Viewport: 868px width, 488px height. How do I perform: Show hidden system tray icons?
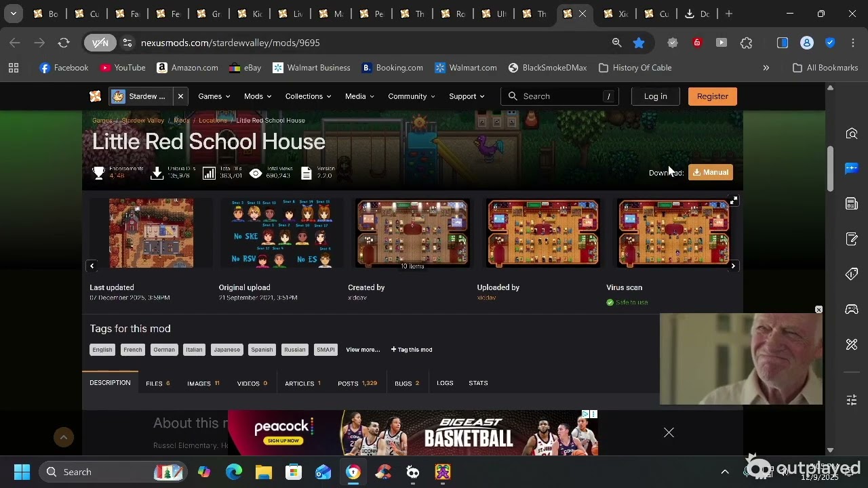coord(725,472)
